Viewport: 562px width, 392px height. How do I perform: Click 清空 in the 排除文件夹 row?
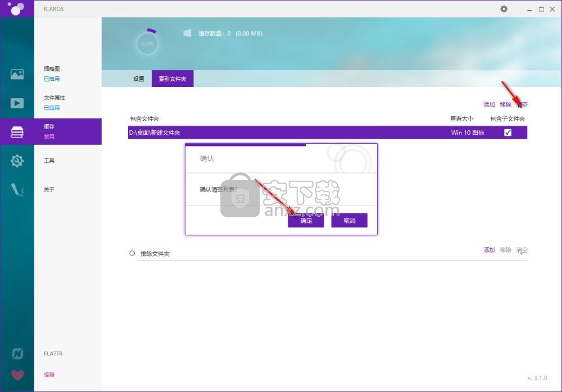tap(522, 250)
